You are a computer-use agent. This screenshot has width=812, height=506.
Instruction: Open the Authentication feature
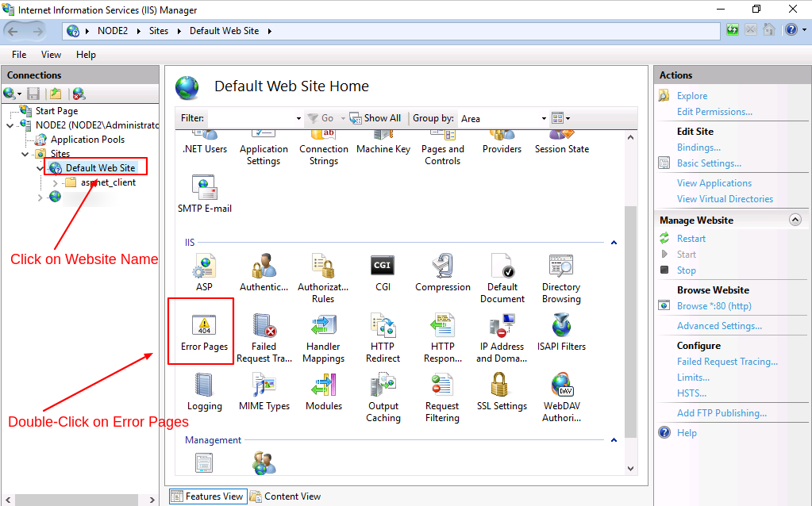click(264, 273)
